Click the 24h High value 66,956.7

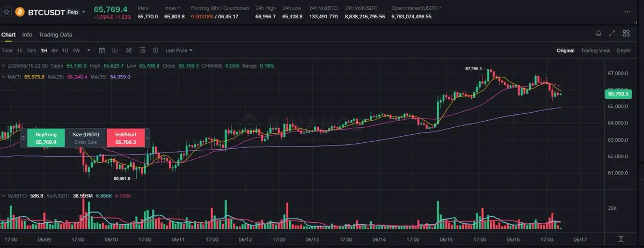[265, 17]
